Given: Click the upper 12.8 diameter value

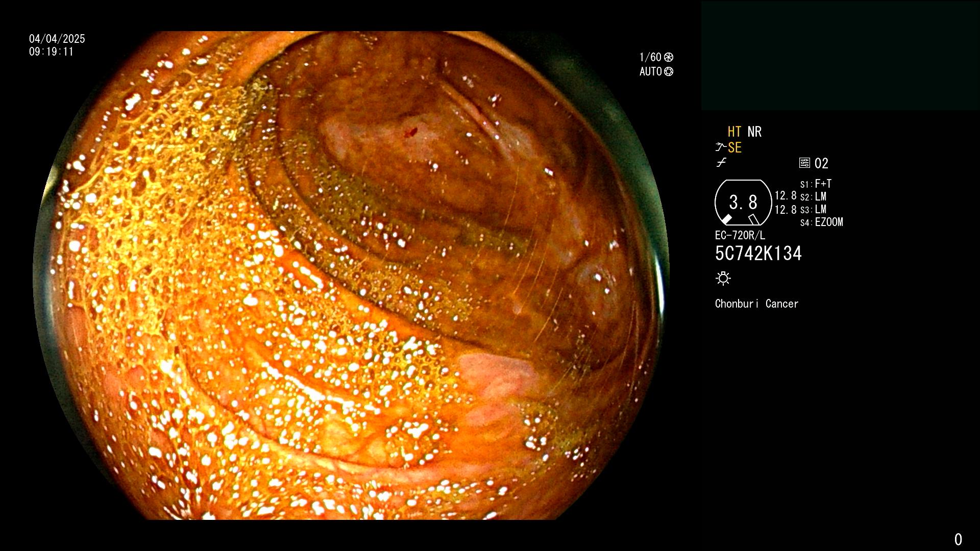Looking at the screenshot, I should 786,196.
